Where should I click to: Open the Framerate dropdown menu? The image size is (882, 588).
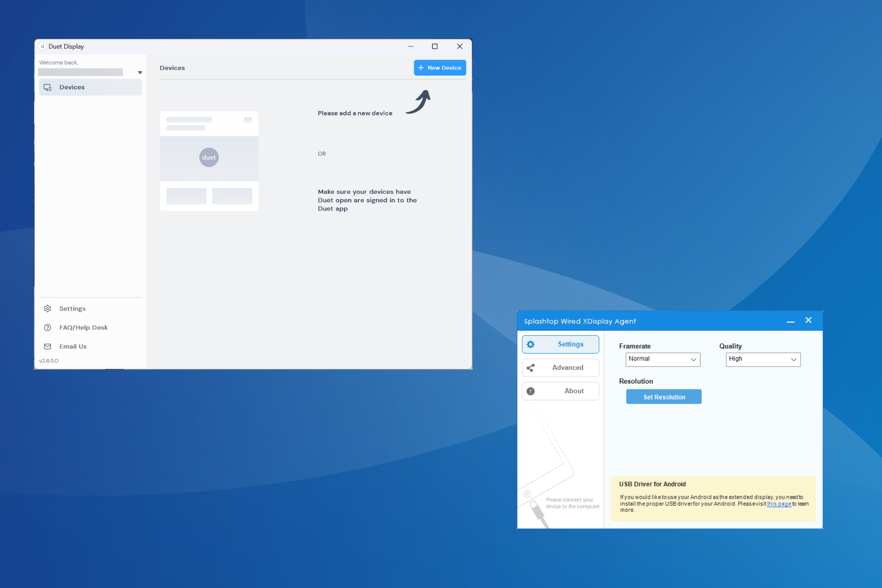[x=661, y=359]
